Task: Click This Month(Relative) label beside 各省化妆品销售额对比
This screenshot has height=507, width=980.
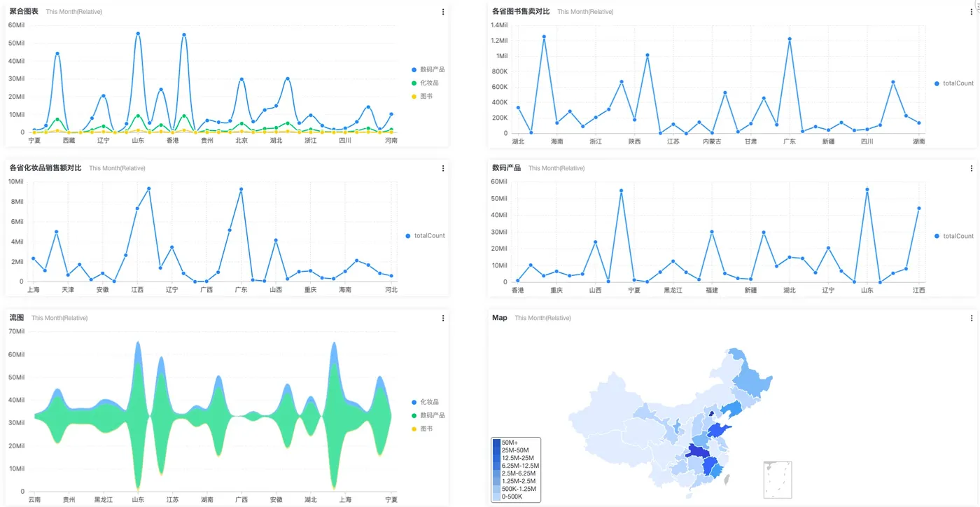Action: pyautogui.click(x=117, y=168)
